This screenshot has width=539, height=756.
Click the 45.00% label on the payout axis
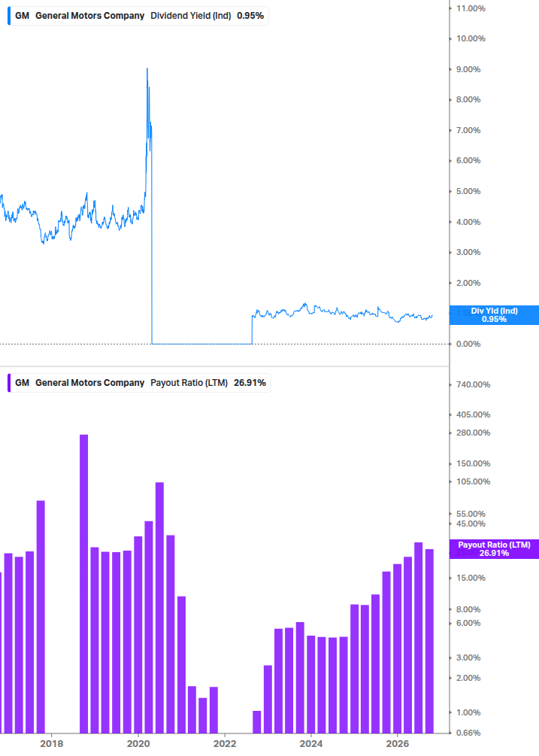(471, 524)
